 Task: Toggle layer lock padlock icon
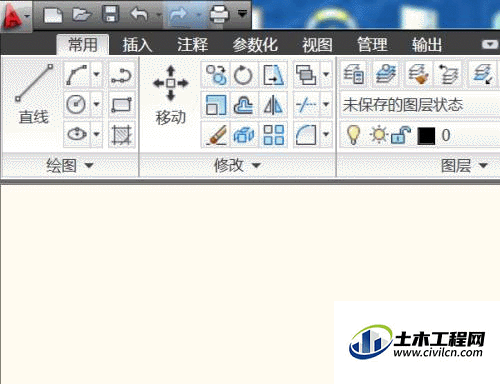400,135
